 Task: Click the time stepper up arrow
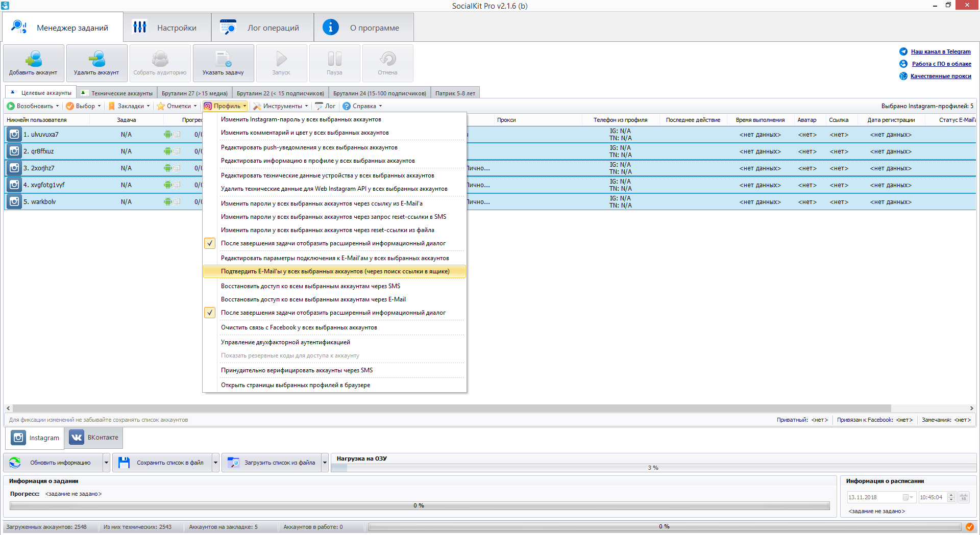(x=951, y=495)
